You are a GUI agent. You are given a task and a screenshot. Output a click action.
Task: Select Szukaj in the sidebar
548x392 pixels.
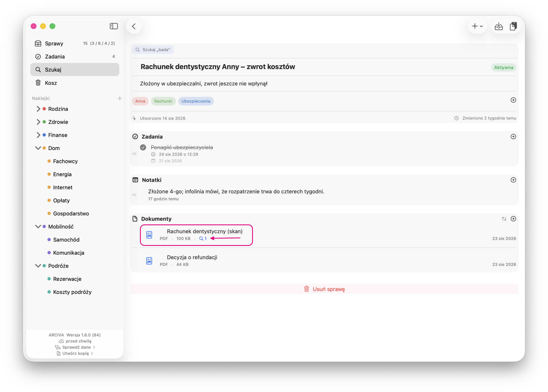pyautogui.click(x=75, y=70)
